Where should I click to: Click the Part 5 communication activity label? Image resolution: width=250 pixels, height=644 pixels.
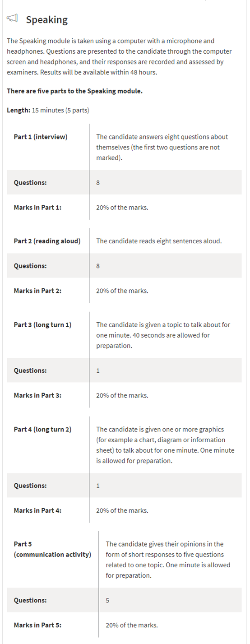52,549
